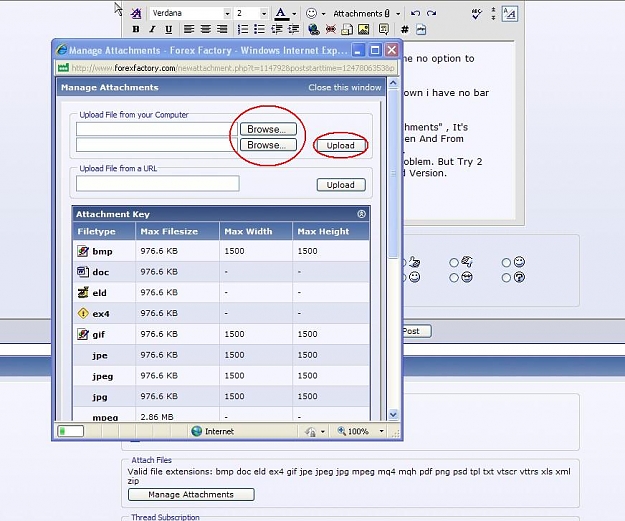Click the increase indent icon
Image resolution: width=625 pixels, height=521 pixels.
(293, 29)
